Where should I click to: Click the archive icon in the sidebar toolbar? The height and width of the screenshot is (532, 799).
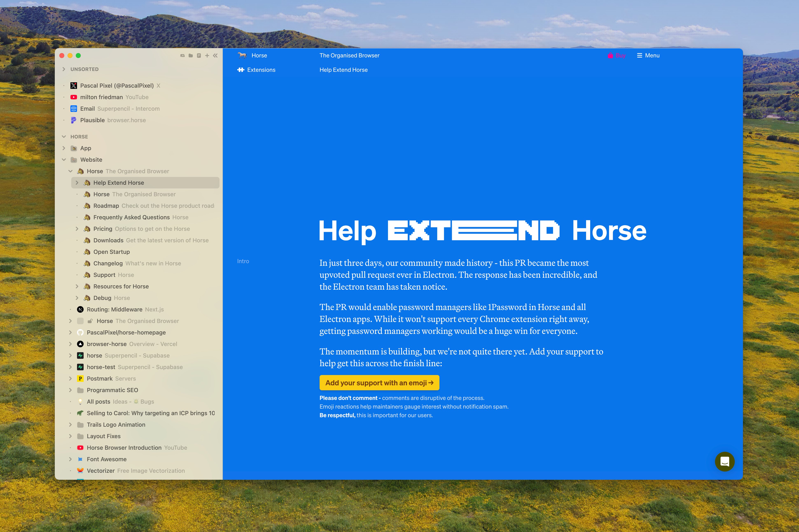click(x=182, y=55)
